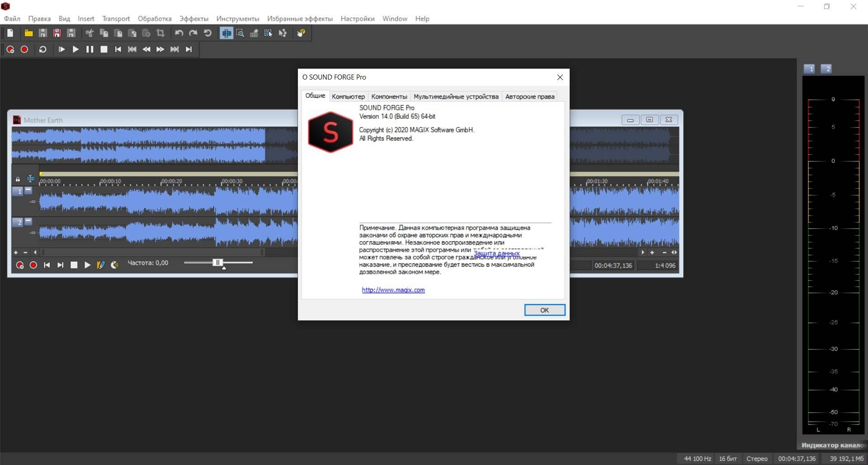Open the Правка menu
This screenshot has width=868, height=465.
tap(39, 19)
